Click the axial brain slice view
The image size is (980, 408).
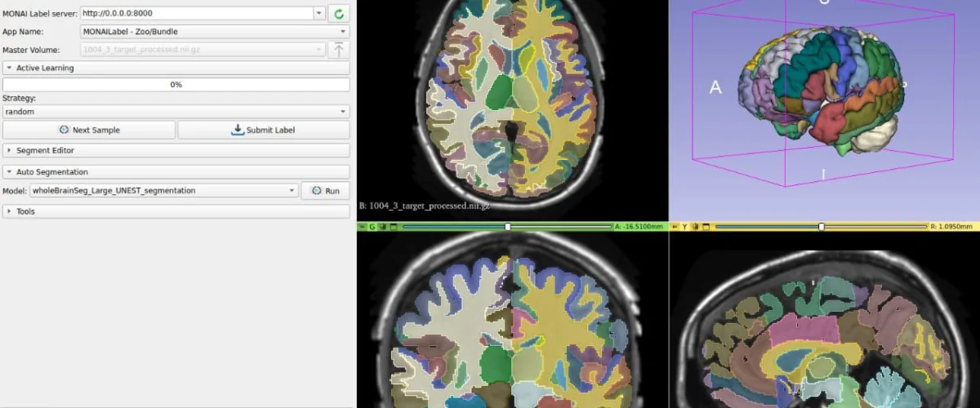(513, 110)
